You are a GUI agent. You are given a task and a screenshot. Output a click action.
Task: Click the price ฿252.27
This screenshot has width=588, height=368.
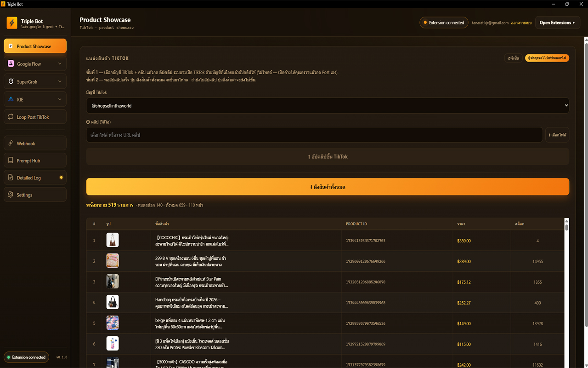pos(464,303)
